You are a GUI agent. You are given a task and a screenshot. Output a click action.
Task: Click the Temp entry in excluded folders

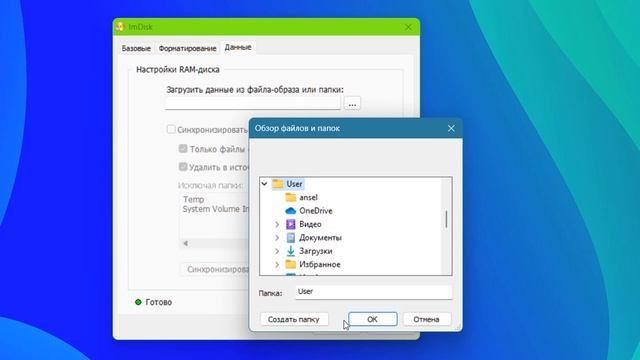coord(193,200)
